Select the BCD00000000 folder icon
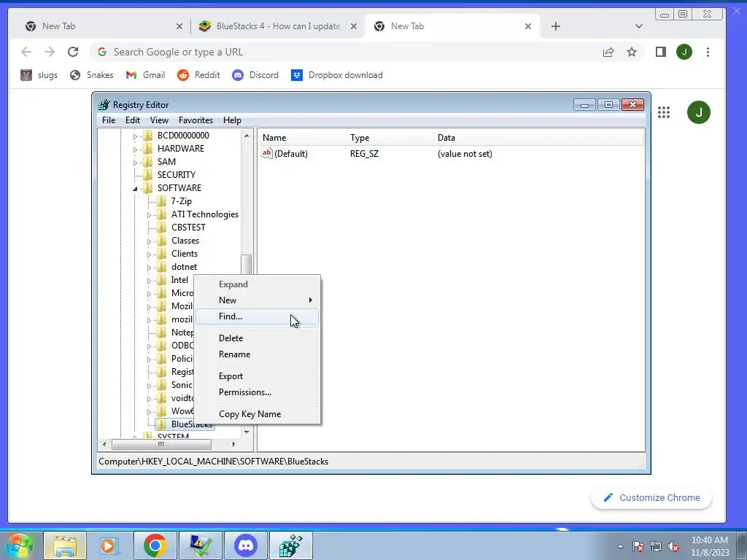This screenshot has width=747, height=560. pyautogui.click(x=148, y=136)
